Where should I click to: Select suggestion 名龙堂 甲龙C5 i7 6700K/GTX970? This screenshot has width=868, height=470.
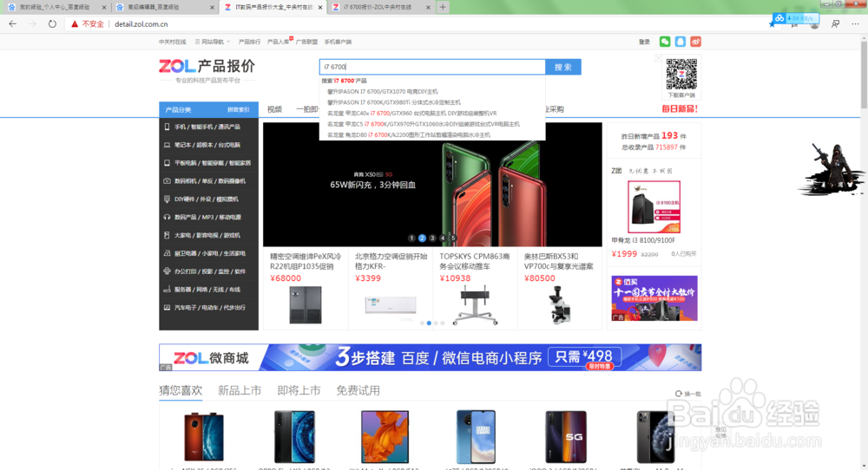point(423,124)
